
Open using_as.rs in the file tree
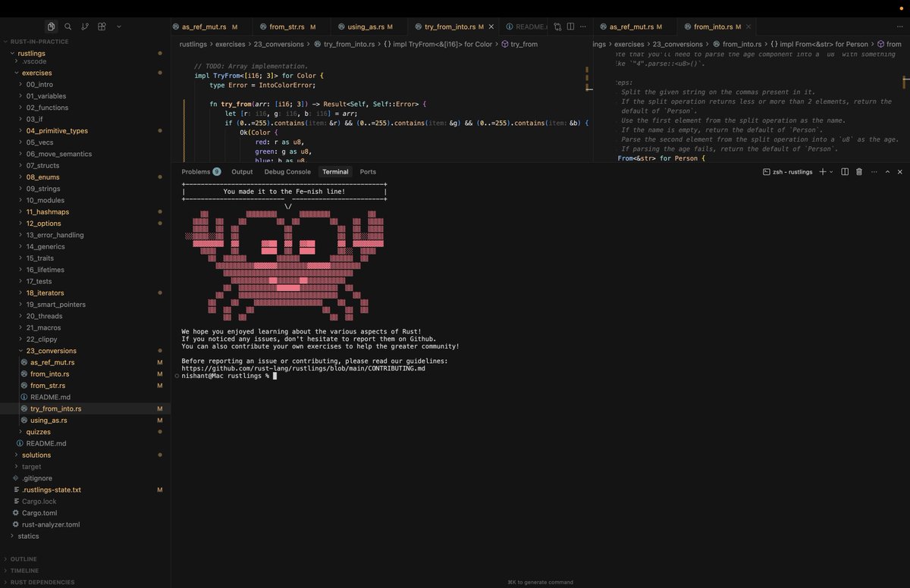coord(49,421)
